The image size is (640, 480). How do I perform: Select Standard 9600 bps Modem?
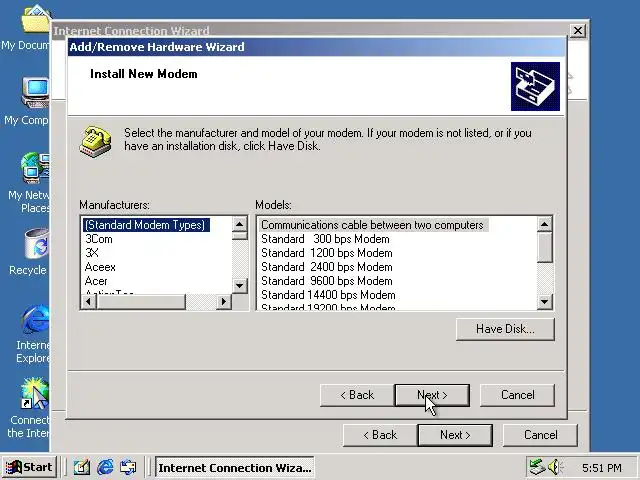click(x=327, y=281)
